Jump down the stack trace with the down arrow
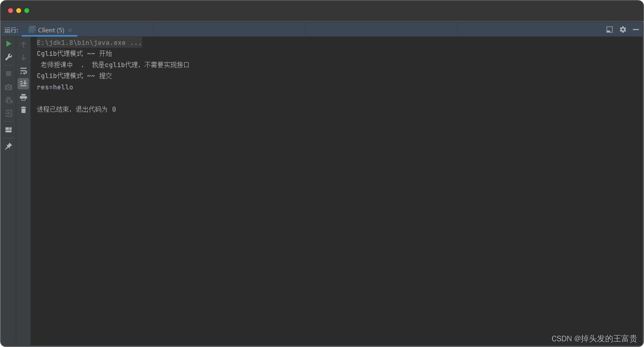Screen dimensions: 644x347 pos(23,57)
